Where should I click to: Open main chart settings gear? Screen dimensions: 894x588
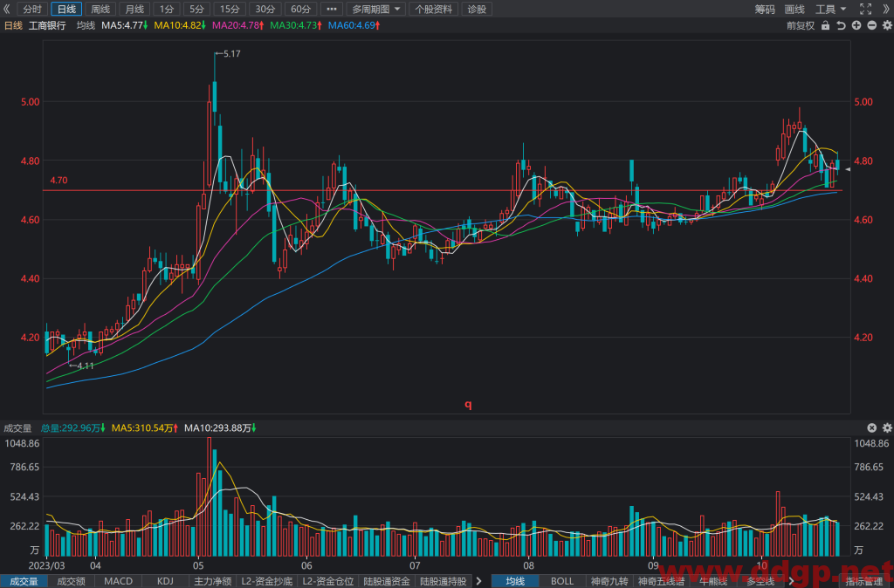pos(887,25)
